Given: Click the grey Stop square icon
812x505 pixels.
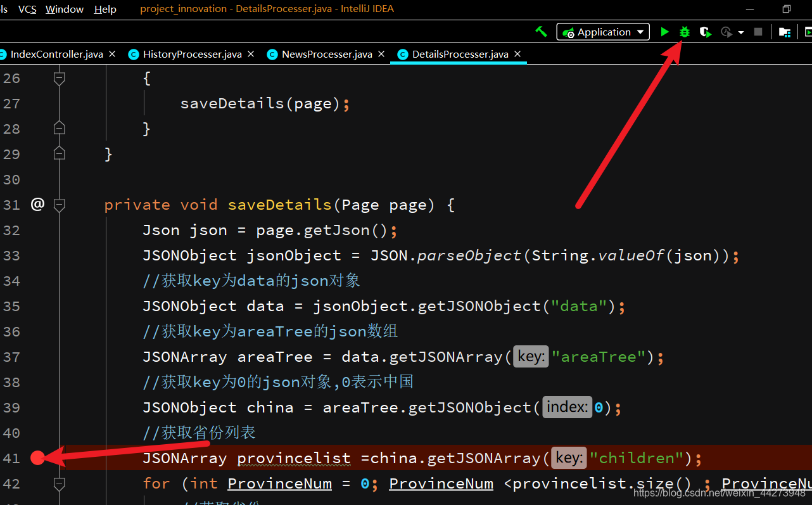Looking at the screenshot, I should point(758,32).
